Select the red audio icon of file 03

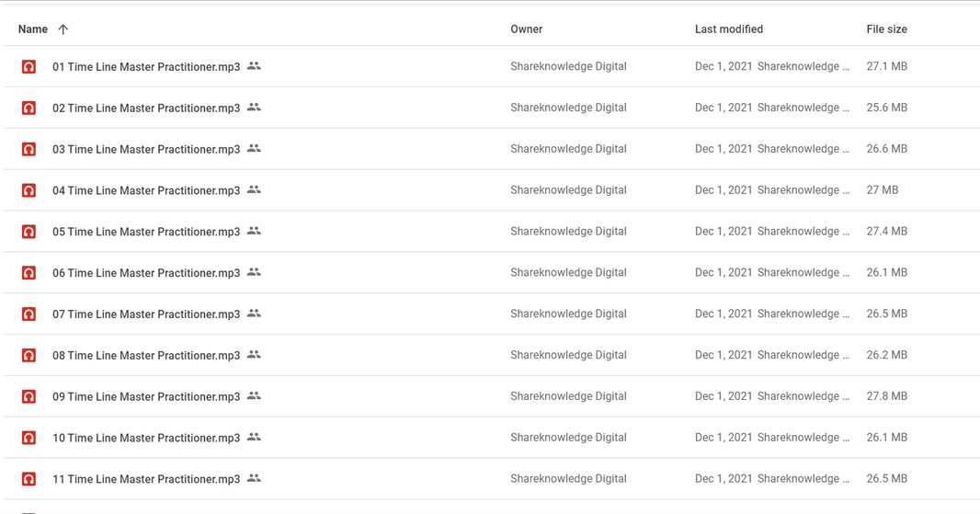coord(28,149)
